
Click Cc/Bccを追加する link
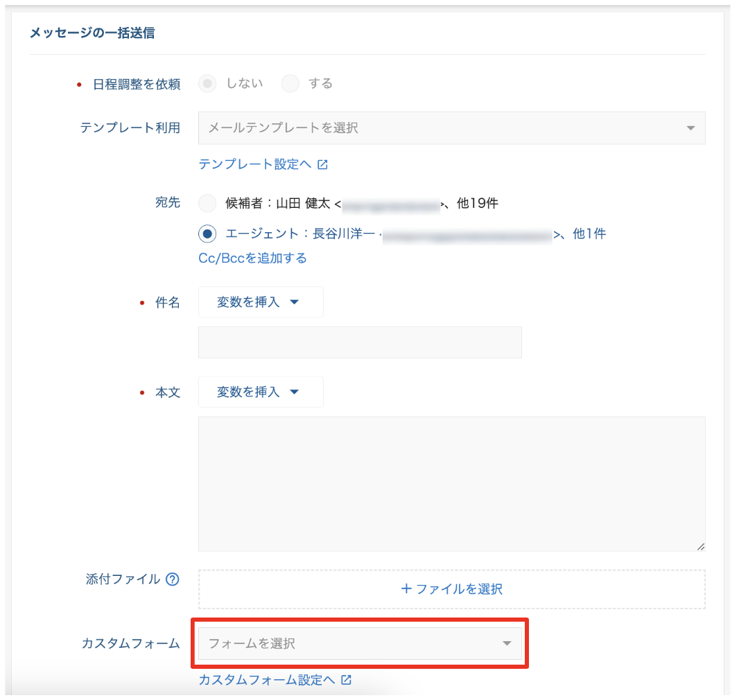pos(252,259)
